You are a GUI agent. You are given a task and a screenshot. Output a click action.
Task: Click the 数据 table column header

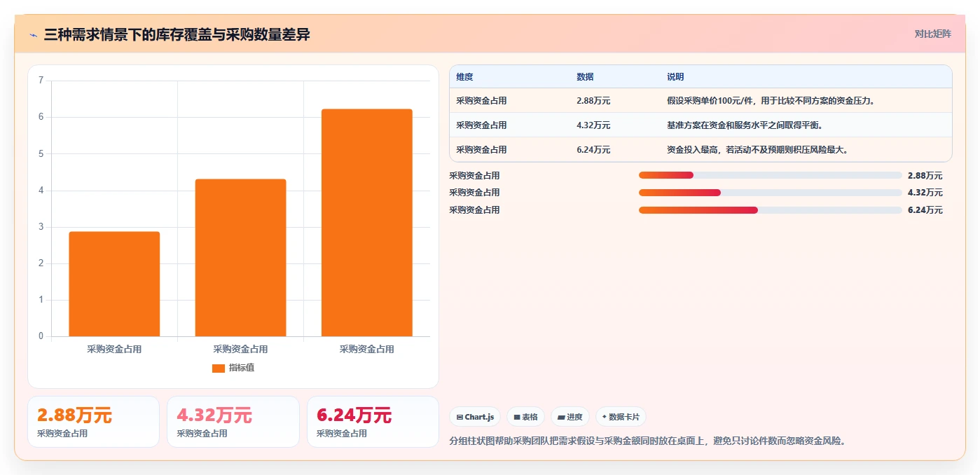click(x=585, y=77)
